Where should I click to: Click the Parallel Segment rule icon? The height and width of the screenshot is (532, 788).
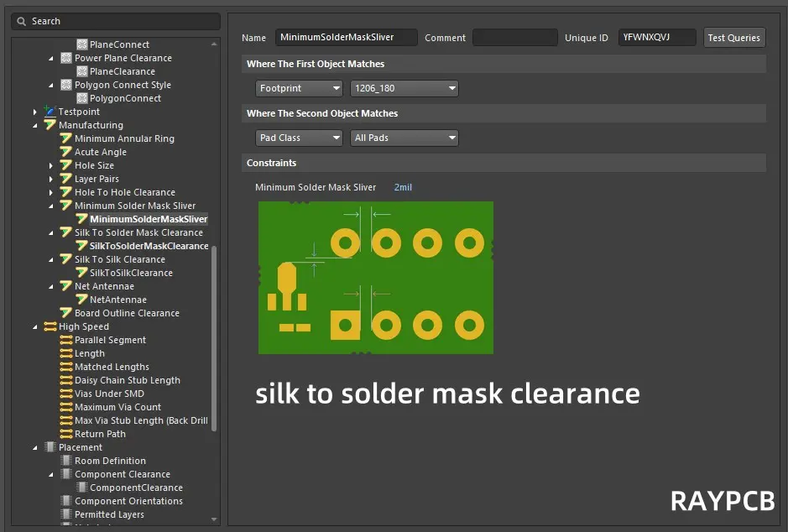(65, 340)
